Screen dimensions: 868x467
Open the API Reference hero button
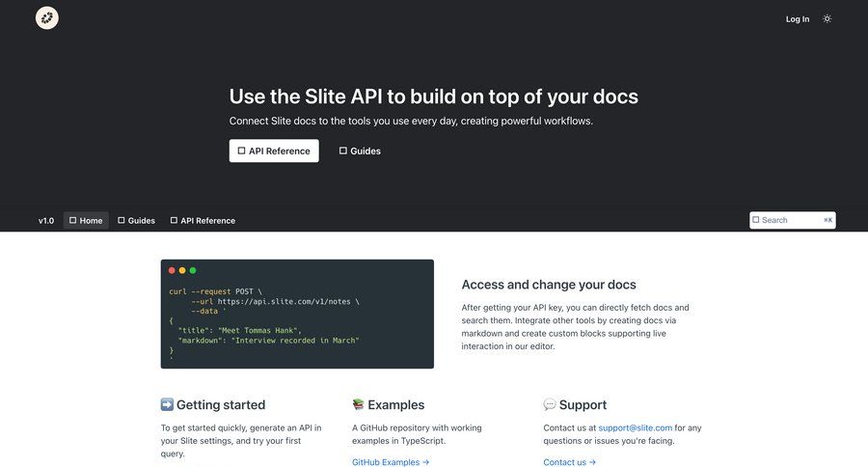coord(274,151)
